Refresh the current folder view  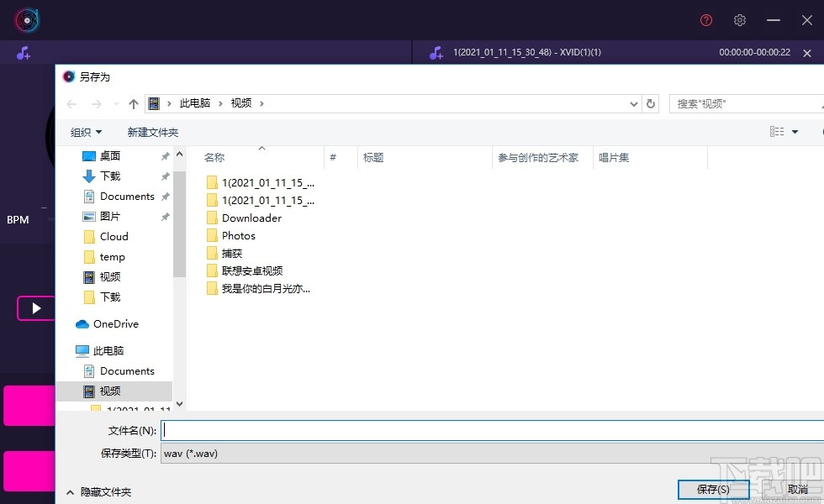click(x=651, y=102)
